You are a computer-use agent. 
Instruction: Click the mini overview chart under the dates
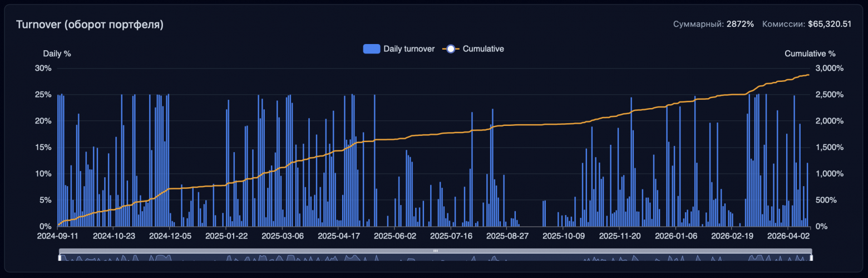435,257
